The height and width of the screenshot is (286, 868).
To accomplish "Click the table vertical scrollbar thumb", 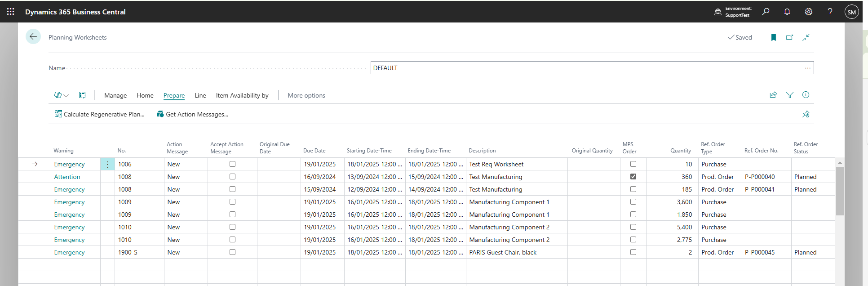I will point(840,191).
